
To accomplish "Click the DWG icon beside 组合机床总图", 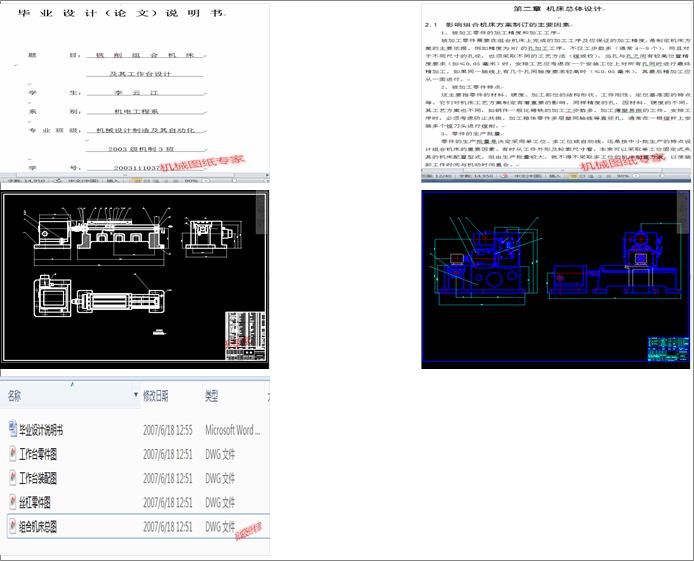I will tap(13, 526).
